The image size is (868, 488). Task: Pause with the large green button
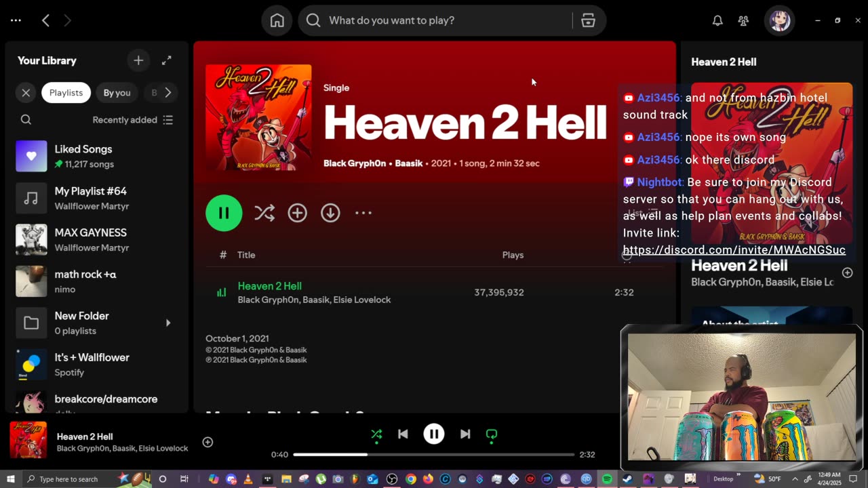coord(224,213)
